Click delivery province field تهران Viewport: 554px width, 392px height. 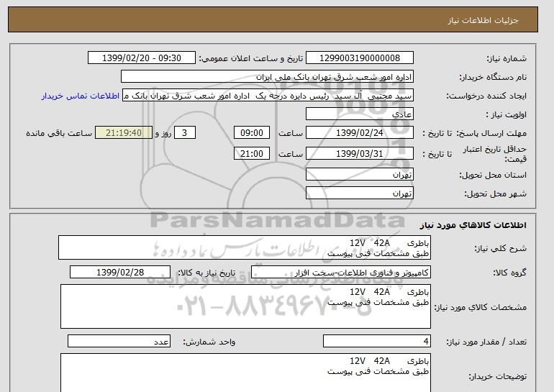click(359, 175)
